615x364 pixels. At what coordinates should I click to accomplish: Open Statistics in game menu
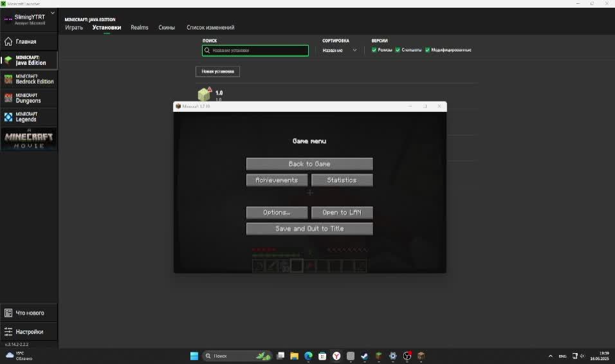tap(342, 180)
